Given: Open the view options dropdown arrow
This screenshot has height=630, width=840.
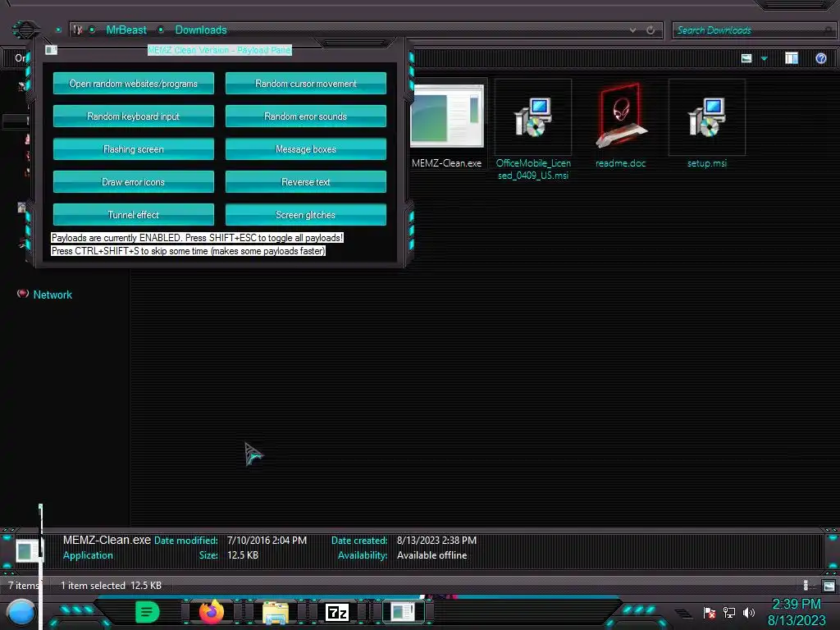Looking at the screenshot, I should coord(765,58).
